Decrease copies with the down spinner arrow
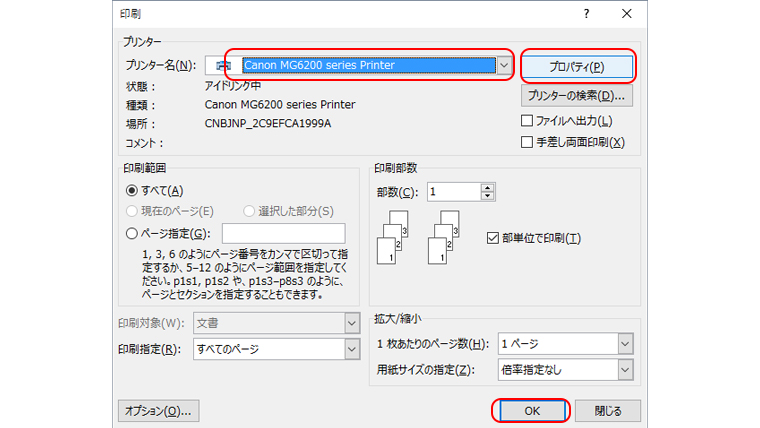The image size is (760, 428). pos(487,195)
